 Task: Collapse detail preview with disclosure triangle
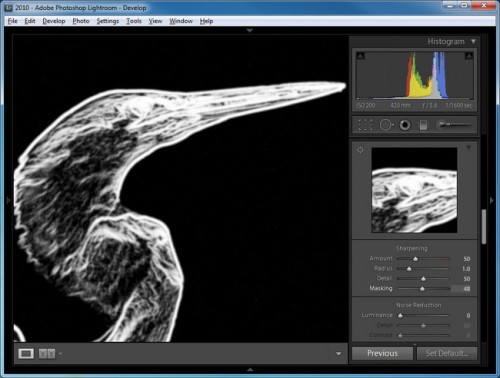pyautogui.click(x=468, y=147)
